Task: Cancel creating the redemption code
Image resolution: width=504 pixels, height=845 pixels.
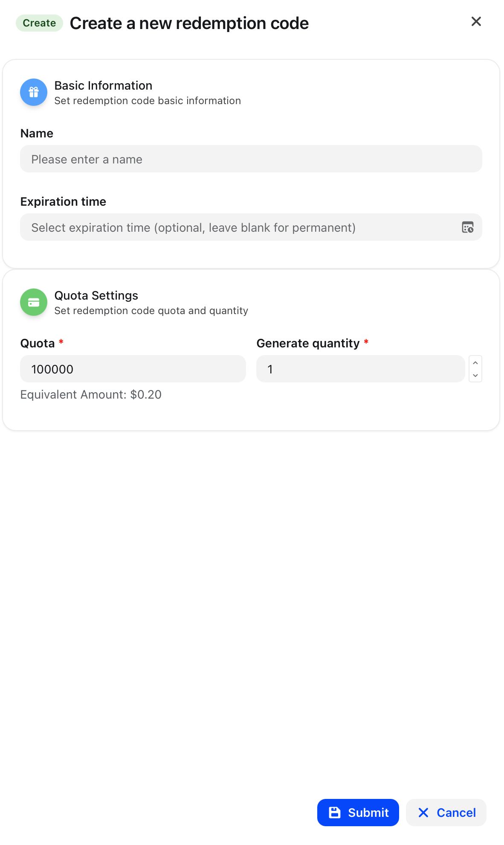Action: [446, 813]
